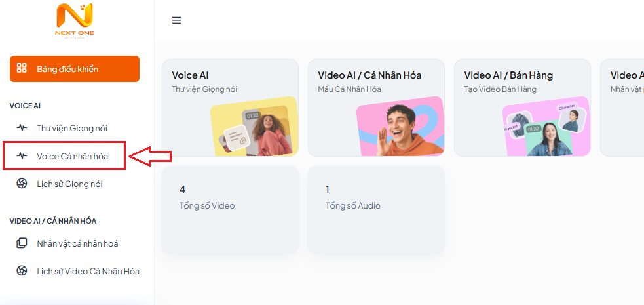Viewport: 644px width, 305px height.
Task: Open Lịch sử Video Cá Nhân Hóa
Action: 88,272
